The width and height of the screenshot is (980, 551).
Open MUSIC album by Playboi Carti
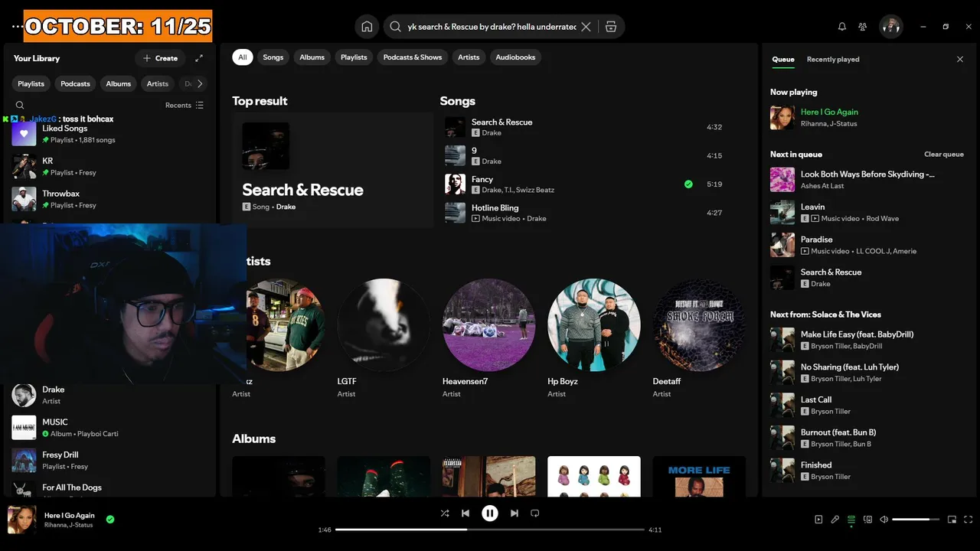click(x=109, y=428)
